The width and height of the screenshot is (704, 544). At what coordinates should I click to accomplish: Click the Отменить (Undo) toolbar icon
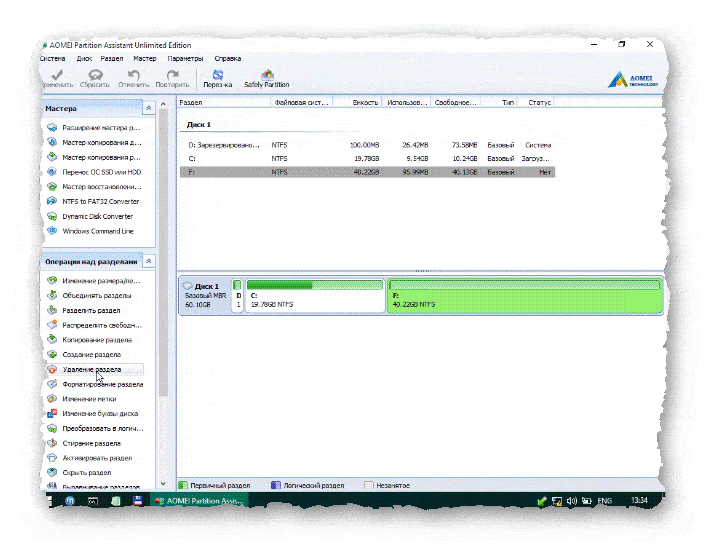coord(133,75)
